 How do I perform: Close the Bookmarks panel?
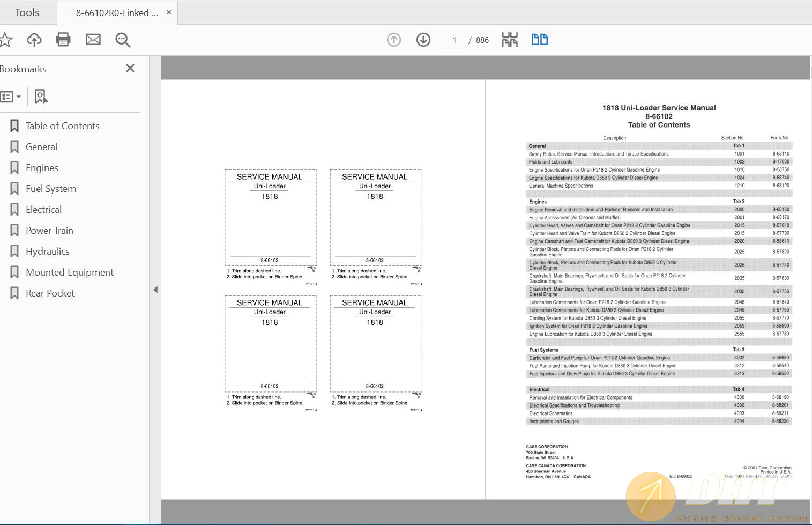point(130,68)
